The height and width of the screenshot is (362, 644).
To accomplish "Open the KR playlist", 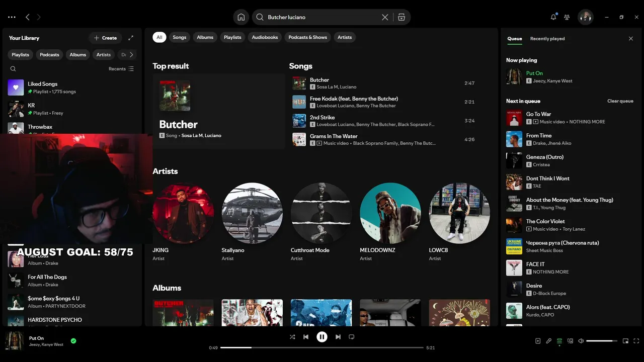I will 71,109.
